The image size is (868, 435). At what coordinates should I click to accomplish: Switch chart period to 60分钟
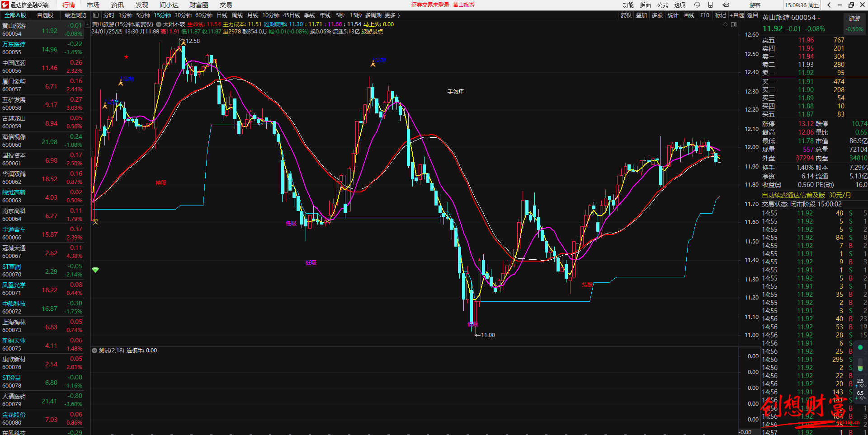pos(204,15)
